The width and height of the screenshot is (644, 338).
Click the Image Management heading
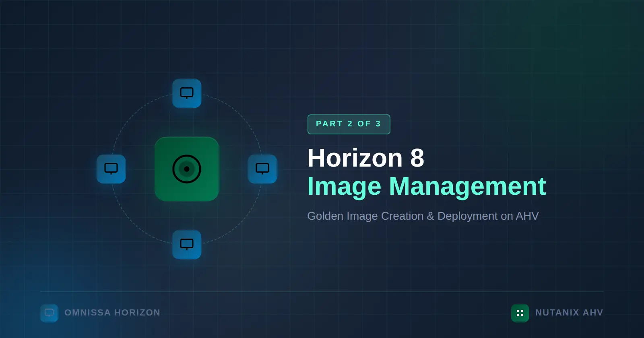427,186
